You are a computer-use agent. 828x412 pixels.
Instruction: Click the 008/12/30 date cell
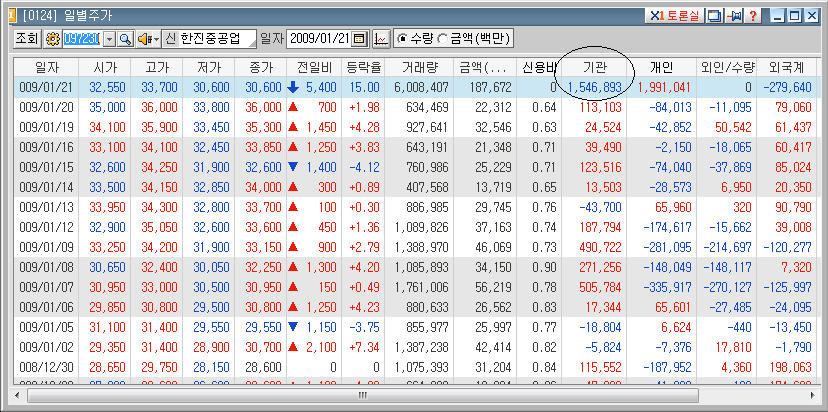46,368
